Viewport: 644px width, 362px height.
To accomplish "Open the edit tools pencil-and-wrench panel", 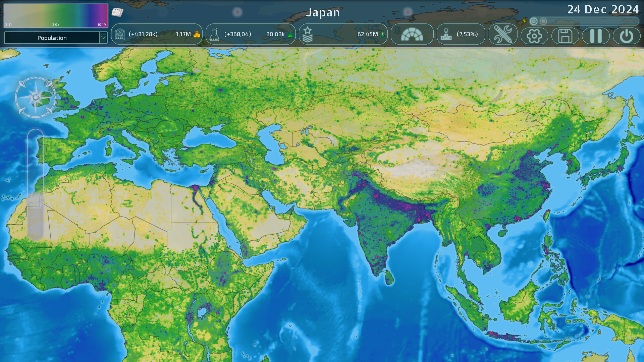I will coord(503,34).
